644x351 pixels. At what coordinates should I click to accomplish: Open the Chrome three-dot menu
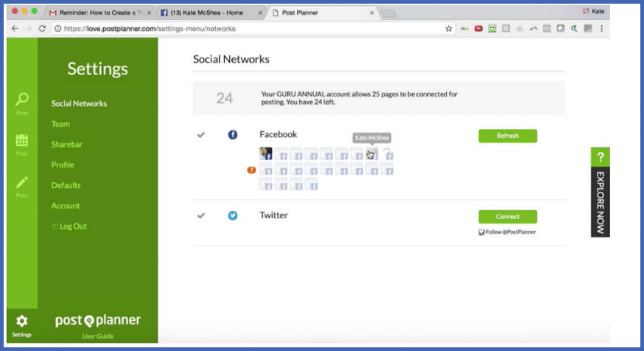pos(602,28)
